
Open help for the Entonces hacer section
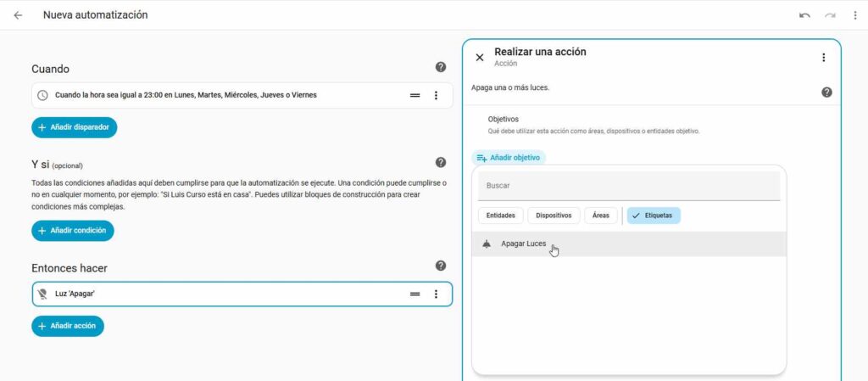click(441, 266)
